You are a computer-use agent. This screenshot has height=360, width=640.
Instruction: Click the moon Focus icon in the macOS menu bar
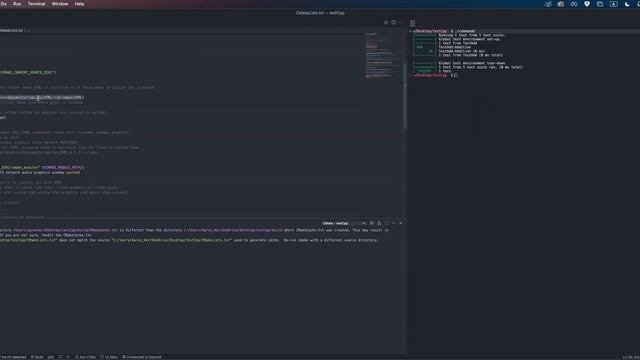tap(627, 4)
